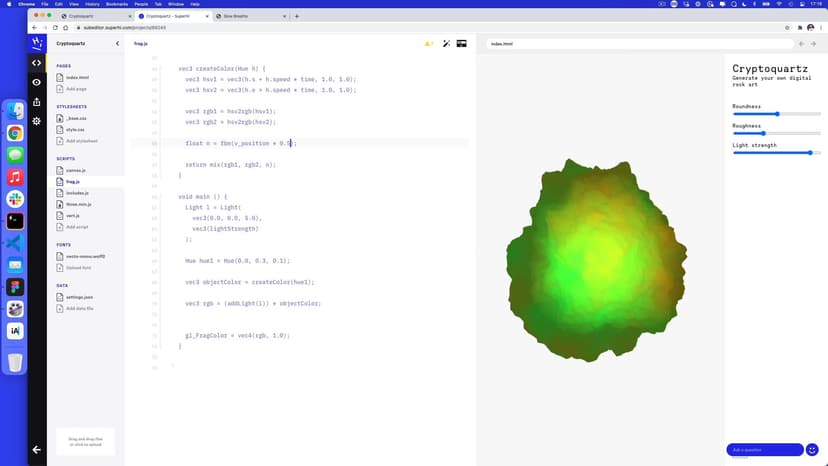
Task: Click the index.html preview address field
Action: 640,44
